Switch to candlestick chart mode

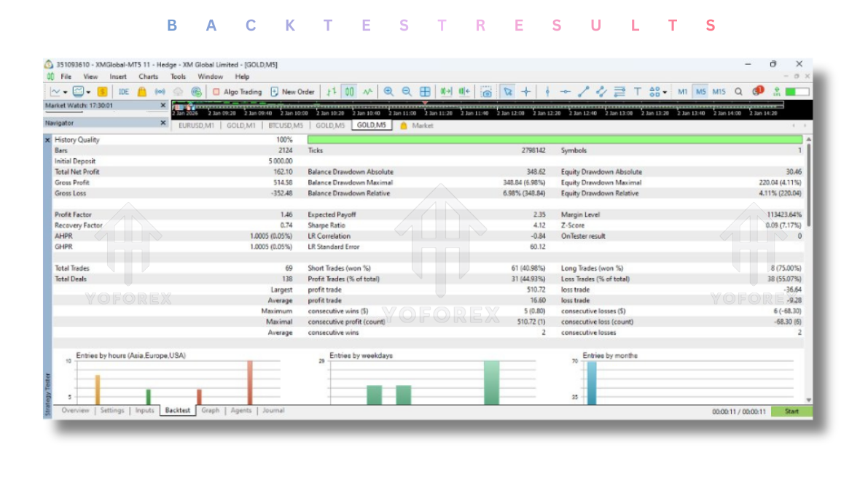tap(349, 92)
